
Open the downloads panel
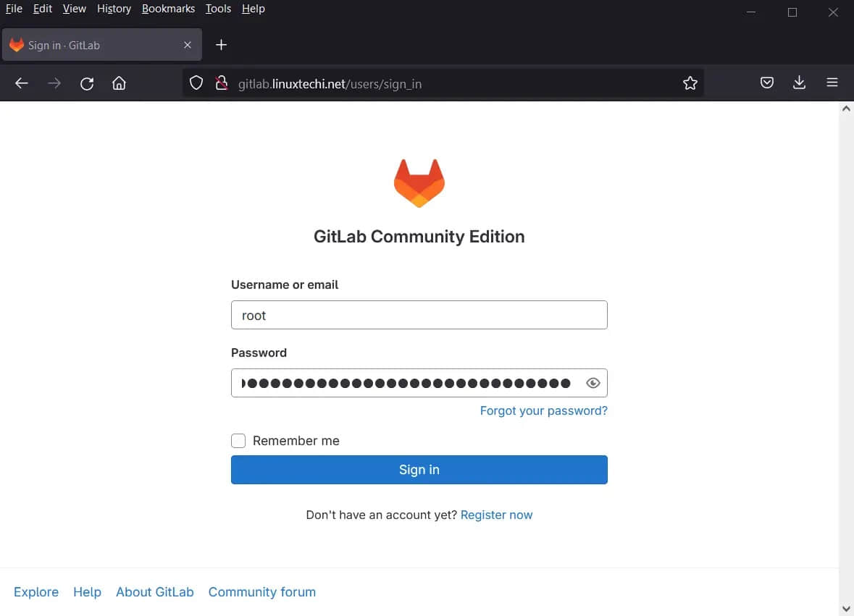[799, 83]
